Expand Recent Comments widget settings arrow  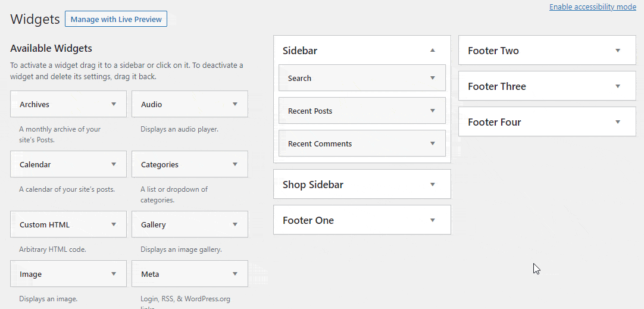click(x=433, y=143)
